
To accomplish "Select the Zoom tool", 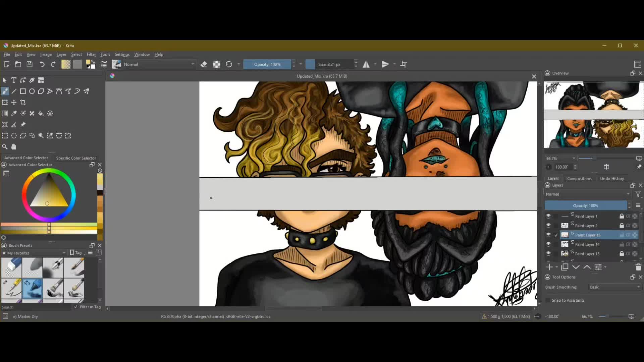I will 5,146.
